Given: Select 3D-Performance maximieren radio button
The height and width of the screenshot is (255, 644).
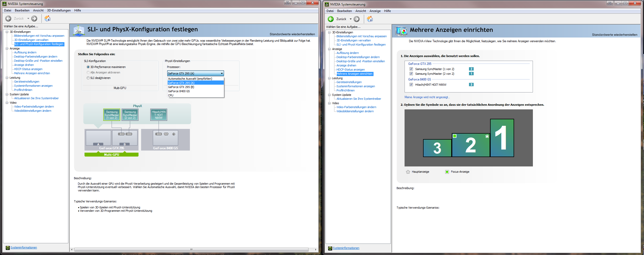Looking at the screenshot, I should 88,67.
